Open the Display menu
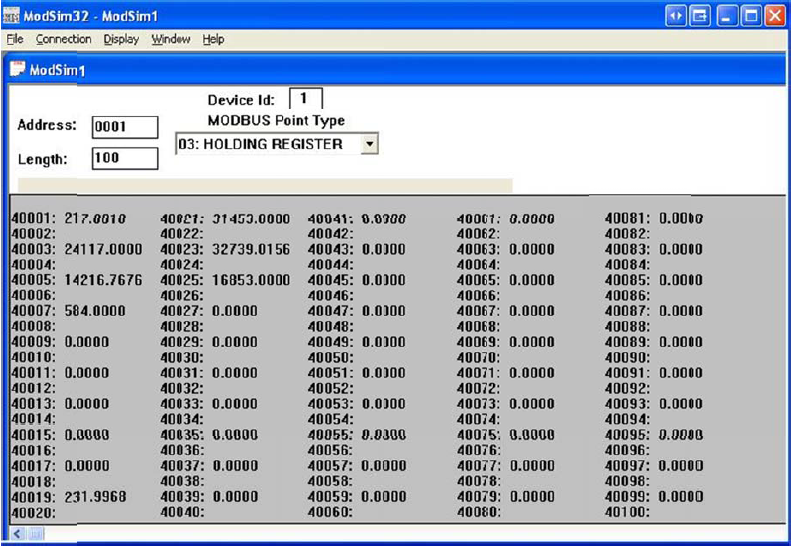 click(x=121, y=39)
